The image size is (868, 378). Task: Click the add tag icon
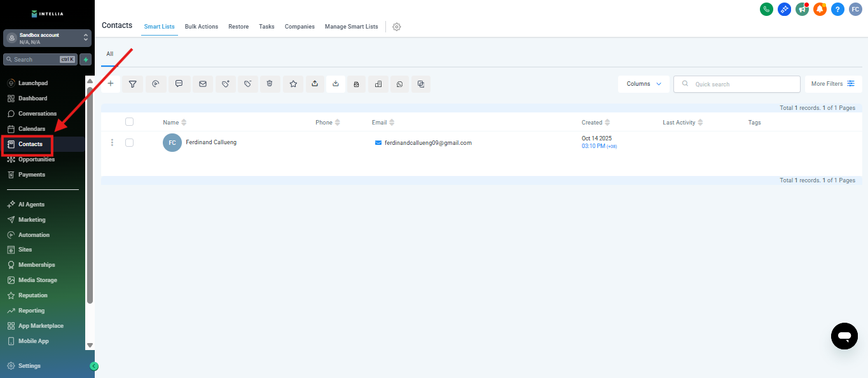225,84
